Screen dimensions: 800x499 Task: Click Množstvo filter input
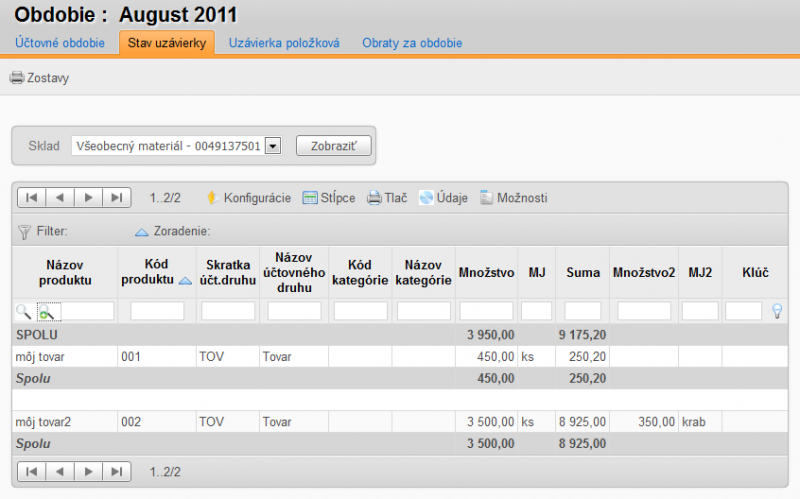[486, 311]
